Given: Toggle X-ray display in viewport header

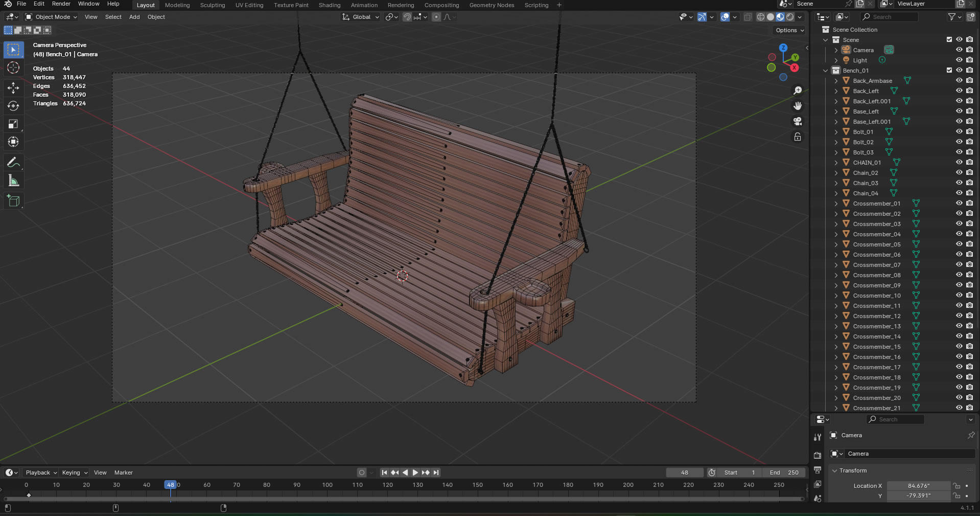Looking at the screenshot, I should pos(748,17).
